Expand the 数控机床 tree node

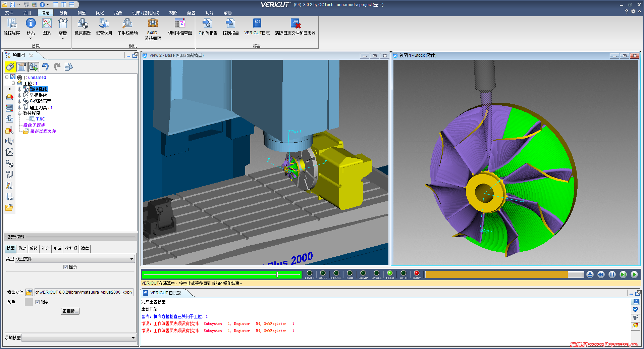click(20, 89)
